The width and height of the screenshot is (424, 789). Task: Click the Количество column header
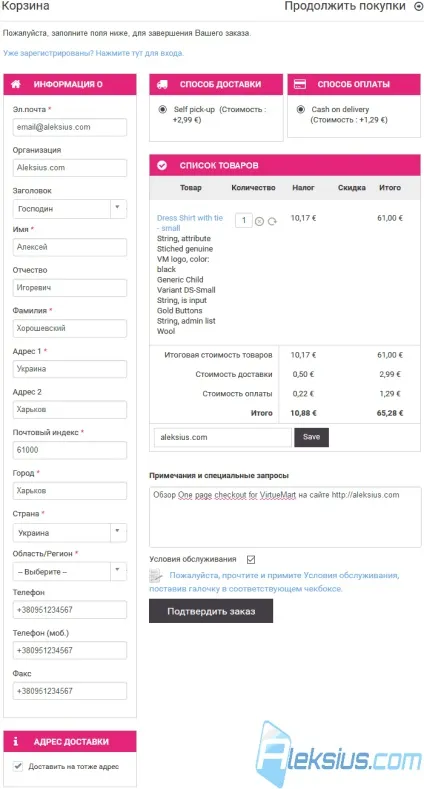click(x=253, y=188)
